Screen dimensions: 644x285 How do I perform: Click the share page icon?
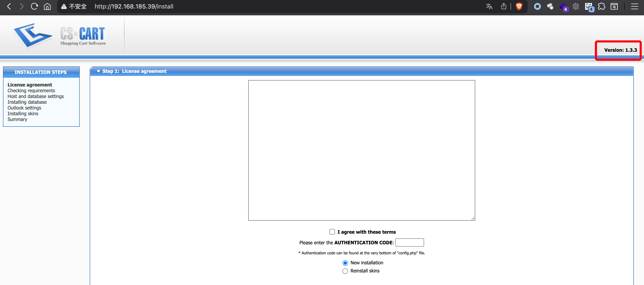[504, 6]
